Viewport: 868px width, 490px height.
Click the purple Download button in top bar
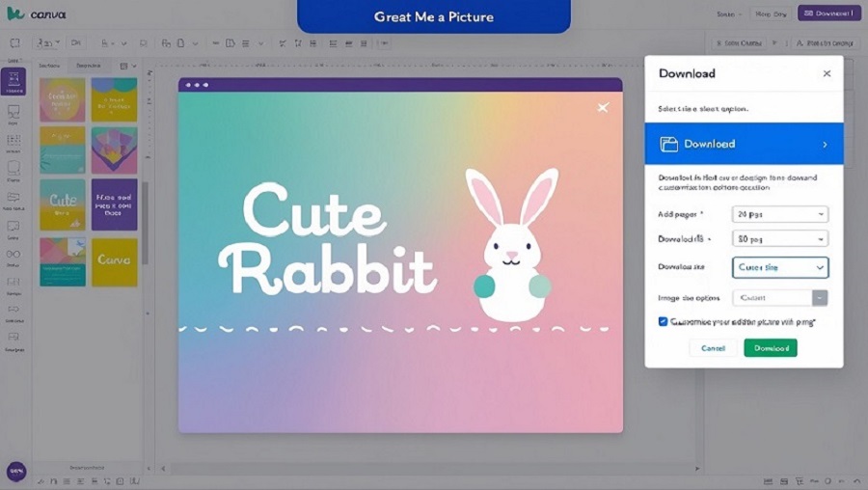click(x=828, y=14)
